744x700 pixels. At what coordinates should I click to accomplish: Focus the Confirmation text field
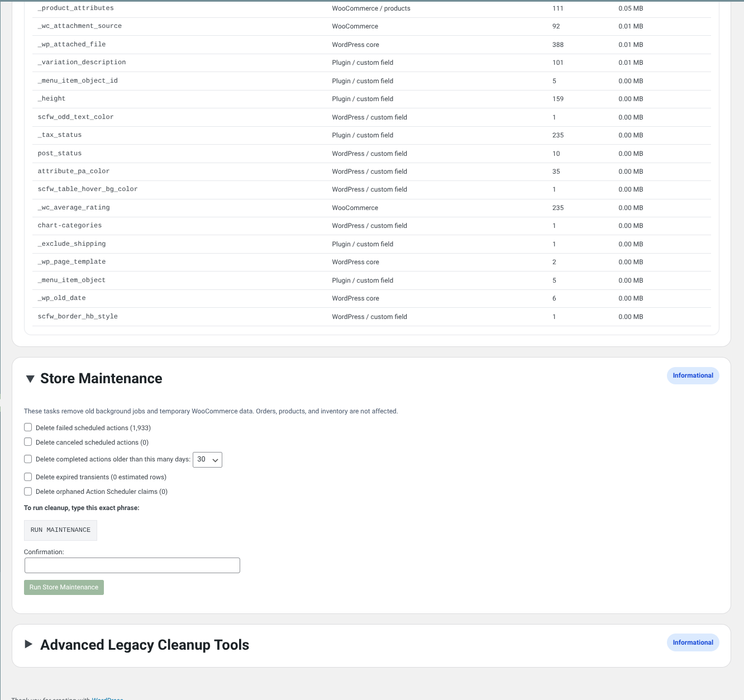132,565
